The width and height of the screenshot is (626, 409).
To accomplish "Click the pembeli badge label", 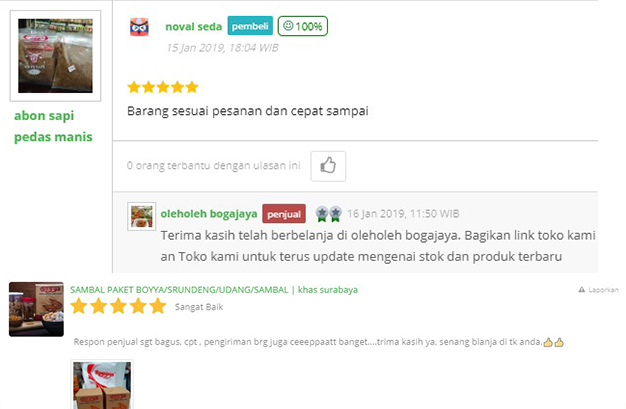I will tap(250, 26).
